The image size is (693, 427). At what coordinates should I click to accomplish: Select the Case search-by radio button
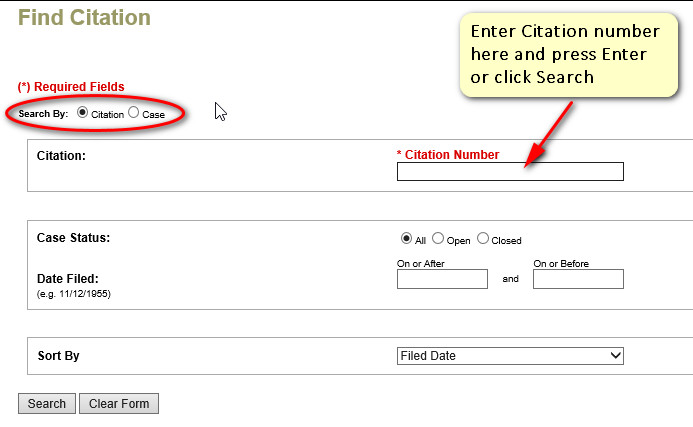[133, 112]
